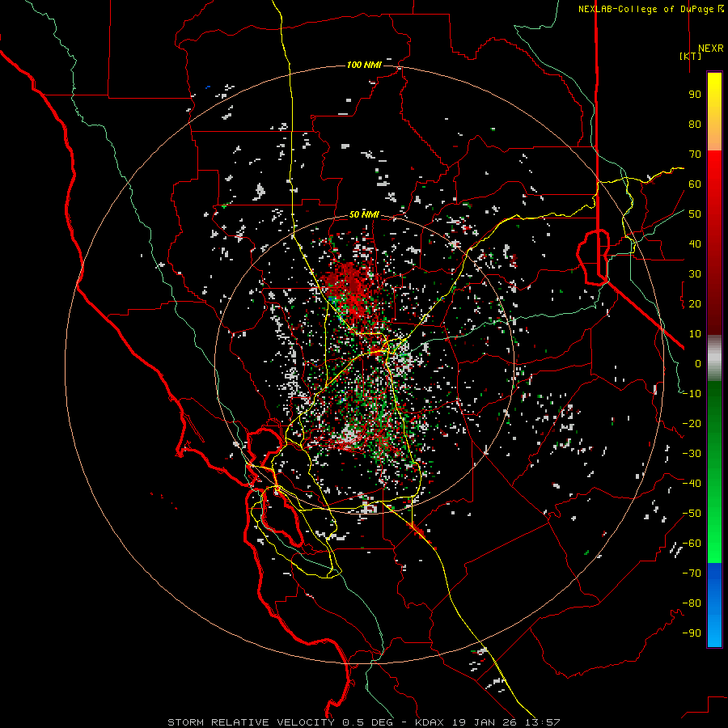
Task: Click the positive 80 scale value
Action: pos(695,125)
